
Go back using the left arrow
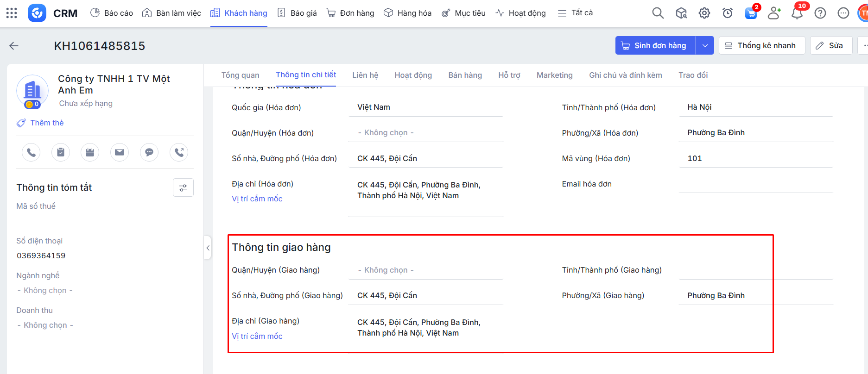pos(14,46)
